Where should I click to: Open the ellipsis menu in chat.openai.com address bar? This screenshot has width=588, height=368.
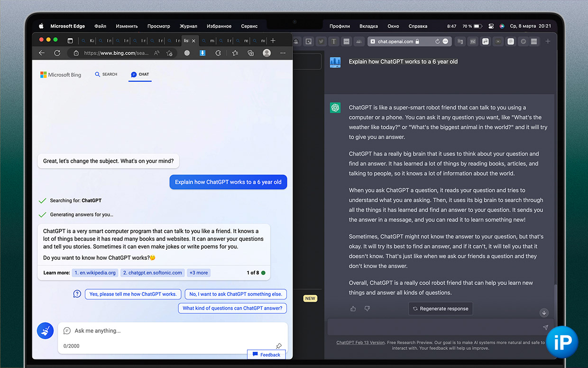point(445,42)
